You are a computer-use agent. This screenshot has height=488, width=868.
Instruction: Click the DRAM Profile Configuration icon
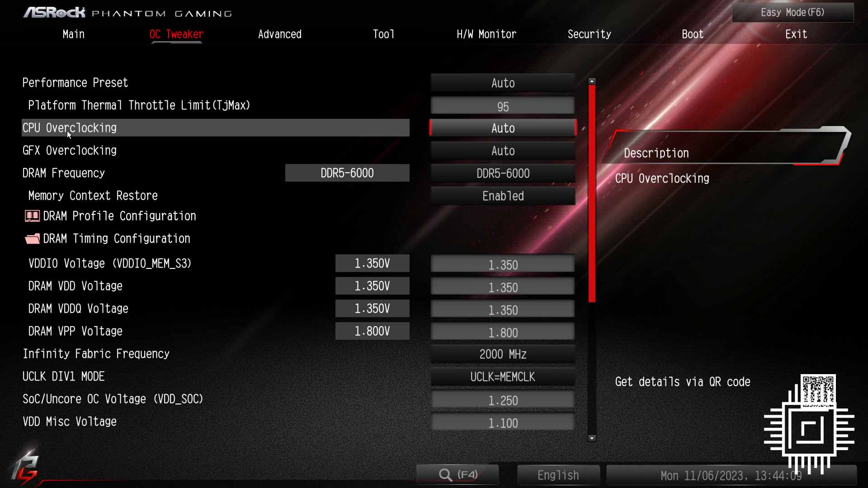click(32, 216)
